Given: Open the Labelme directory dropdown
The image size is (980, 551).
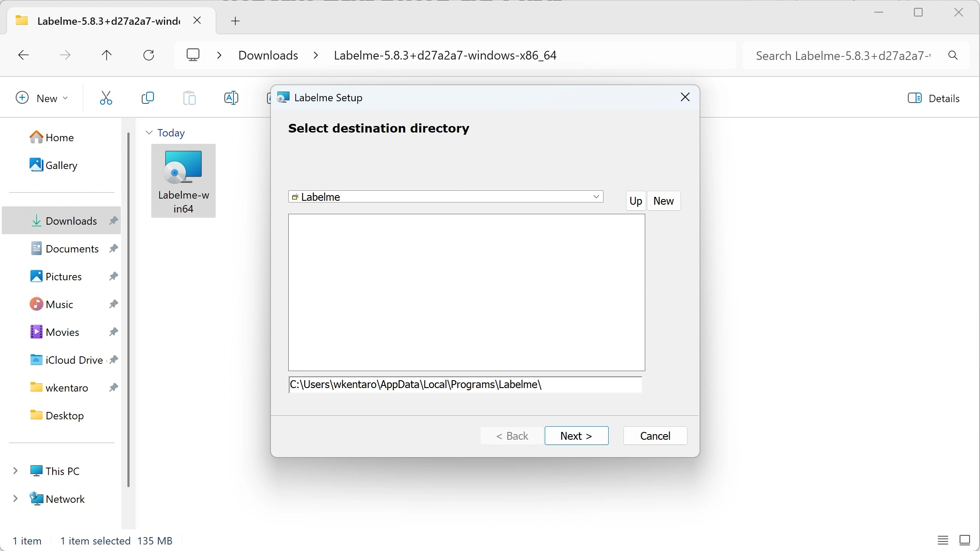Looking at the screenshot, I should pos(446,197).
